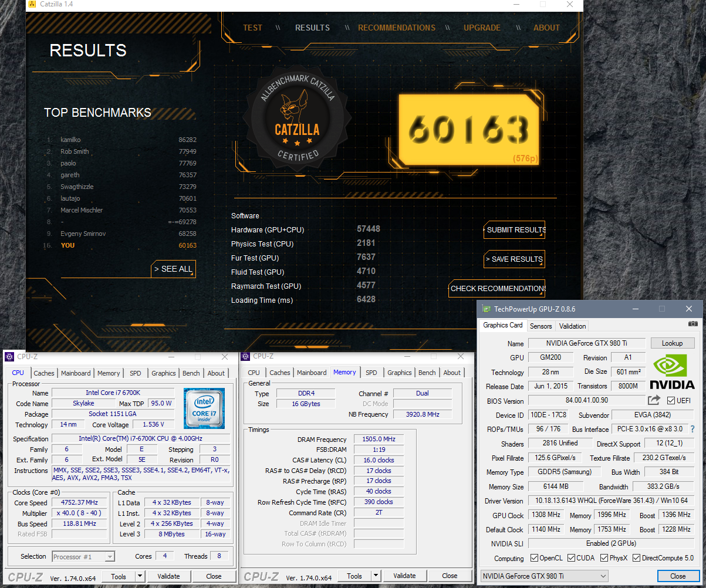Click the GPU-Z title bar app icon
Image resolution: width=706 pixels, height=588 pixels.
pos(487,309)
